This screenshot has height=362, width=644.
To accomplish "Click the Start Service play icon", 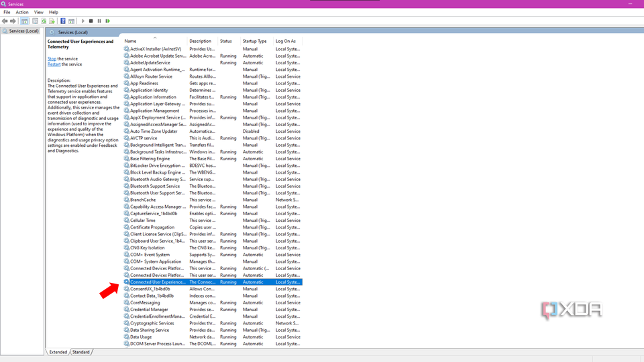I will (x=83, y=21).
